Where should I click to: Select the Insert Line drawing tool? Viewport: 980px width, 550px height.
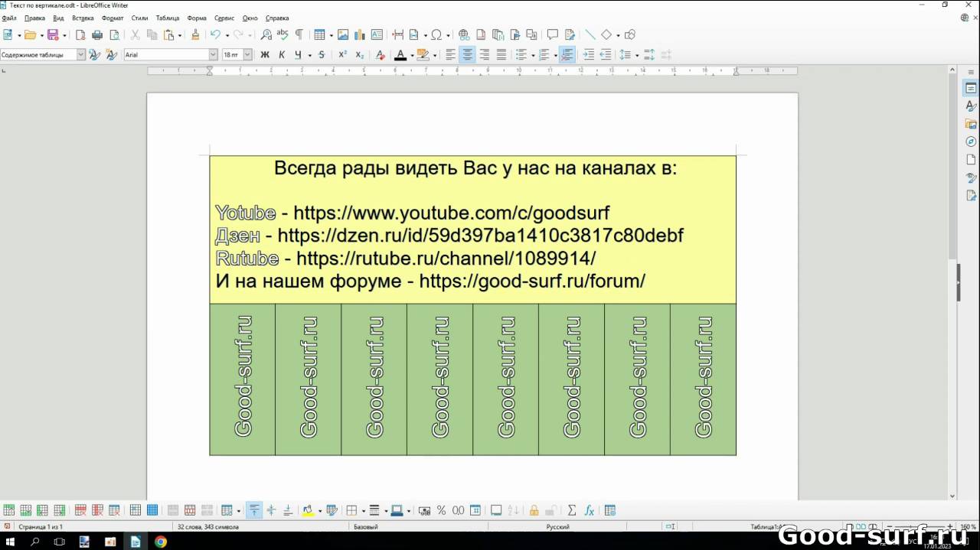[x=590, y=34]
